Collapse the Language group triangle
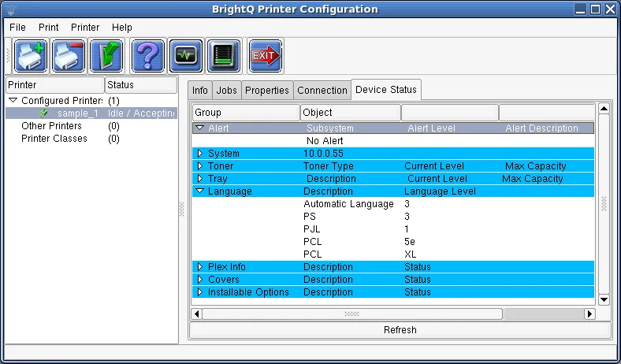Viewport: 621px width, 364px height. (199, 191)
